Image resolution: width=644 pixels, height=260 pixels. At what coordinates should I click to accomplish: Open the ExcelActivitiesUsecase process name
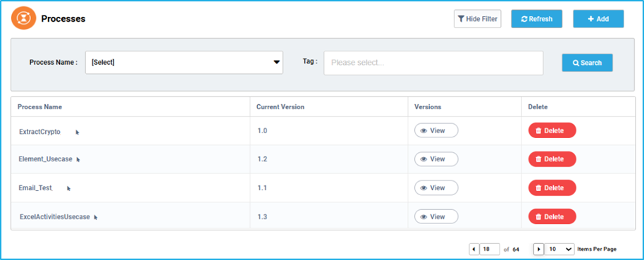(x=55, y=217)
